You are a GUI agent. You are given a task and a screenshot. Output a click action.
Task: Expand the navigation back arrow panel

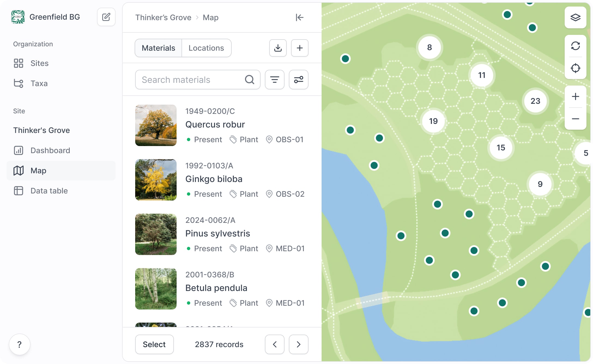pos(299,17)
